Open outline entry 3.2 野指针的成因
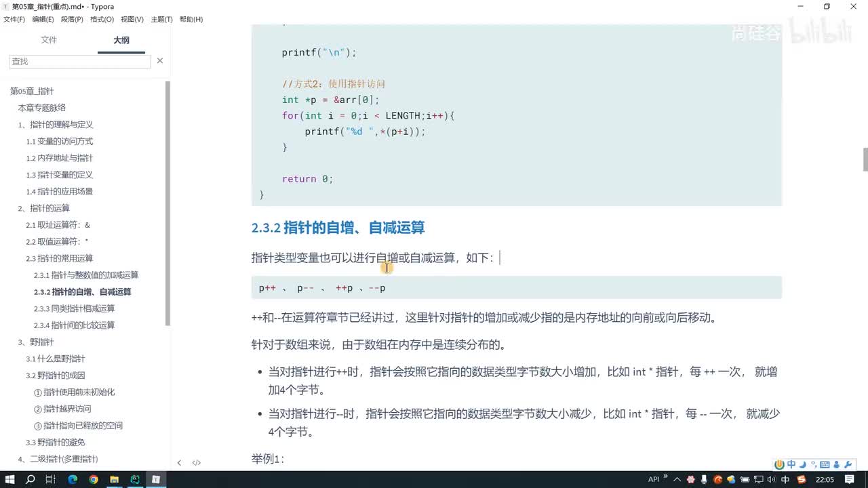 56,375
